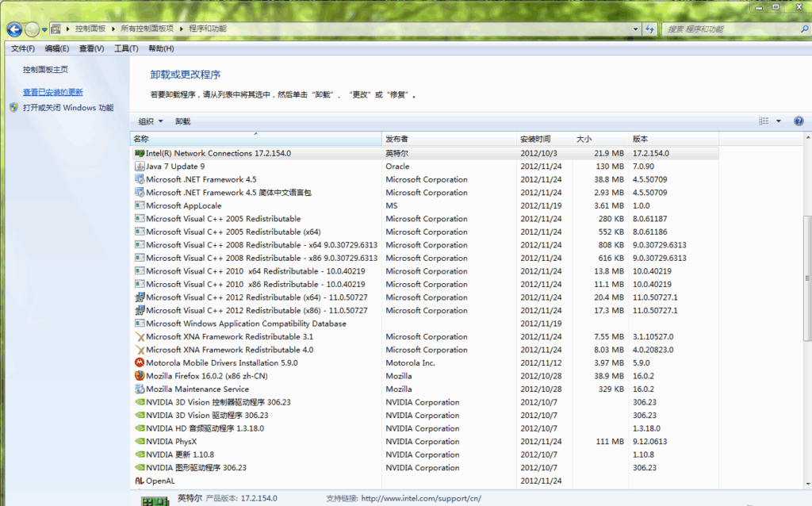This screenshot has height=506, width=812.
Task: Click the NVIDIA PhysX icon
Action: click(x=140, y=441)
